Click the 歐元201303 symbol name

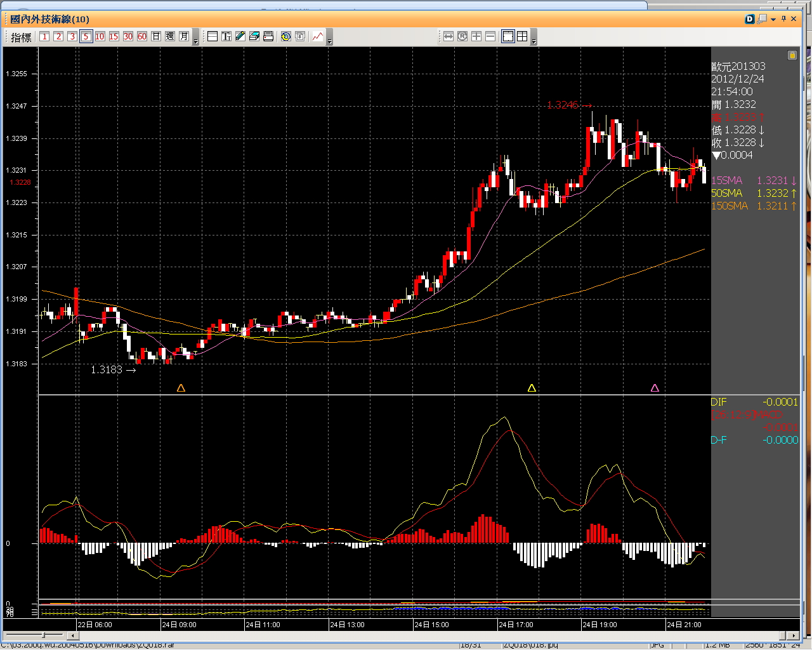tap(738, 66)
